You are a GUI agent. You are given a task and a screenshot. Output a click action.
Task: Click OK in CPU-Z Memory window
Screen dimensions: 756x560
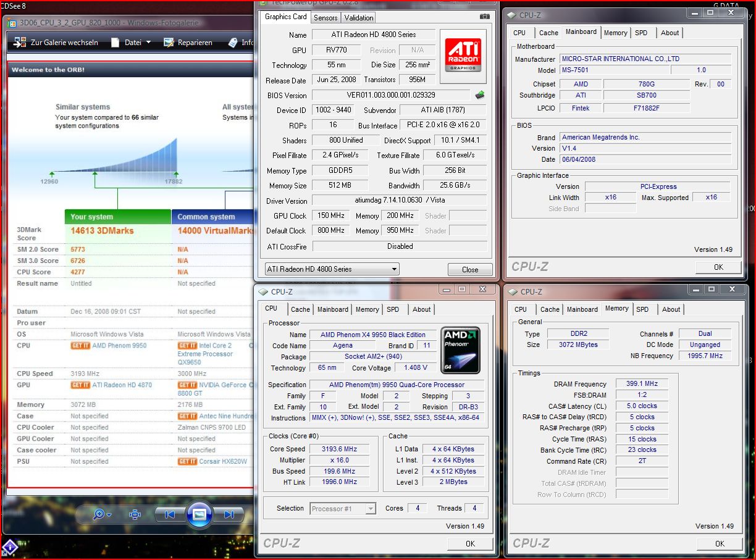[x=720, y=543]
